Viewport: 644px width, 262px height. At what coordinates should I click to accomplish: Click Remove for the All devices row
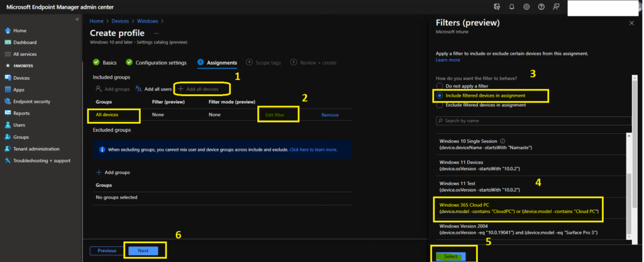pyautogui.click(x=330, y=115)
